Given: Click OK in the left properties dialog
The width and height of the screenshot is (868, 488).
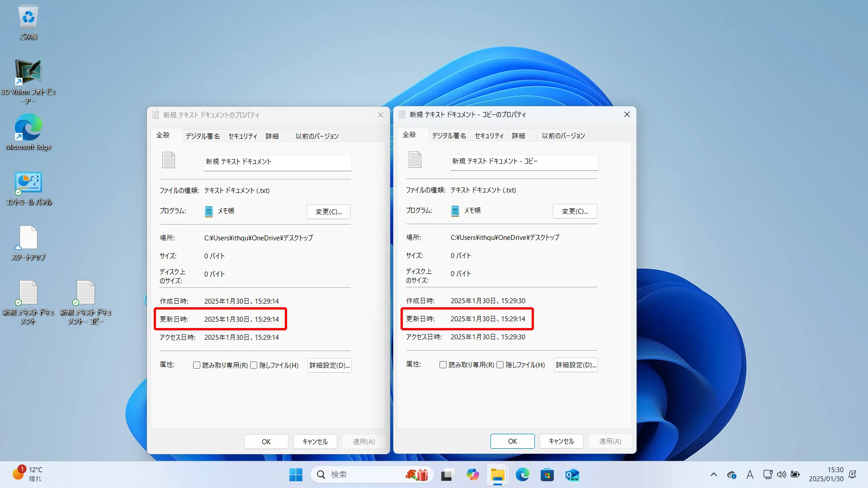Looking at the screenshot, I should point(266,441).
